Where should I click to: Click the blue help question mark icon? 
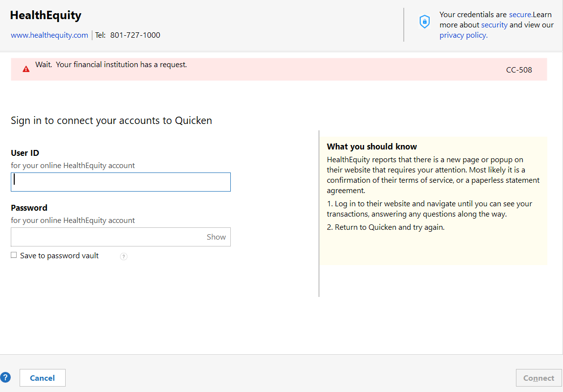pyautogui.click(x=5, y=377)
